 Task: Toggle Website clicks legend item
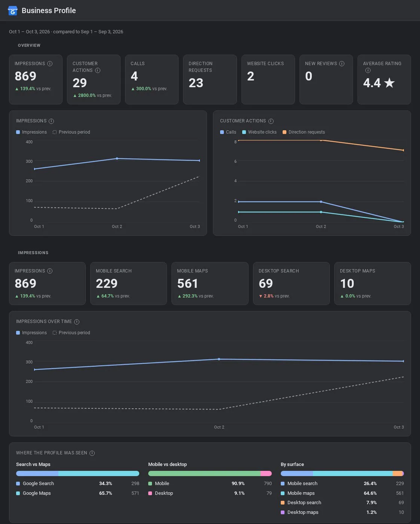point(259,132)
